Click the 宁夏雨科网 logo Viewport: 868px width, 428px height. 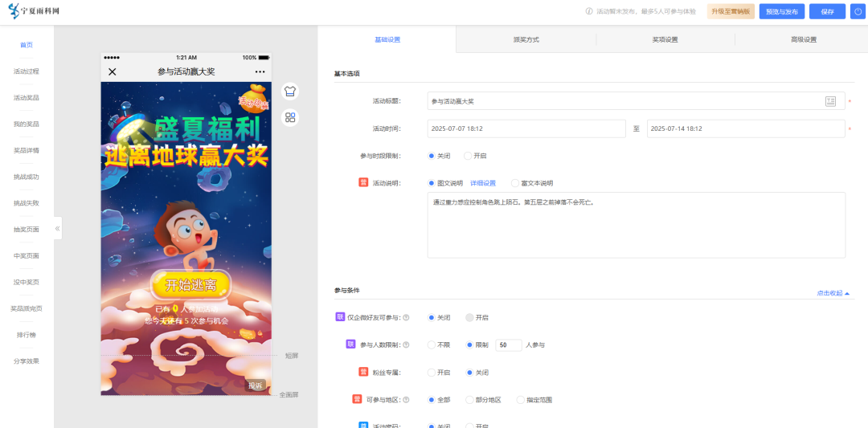pos(34,11)
